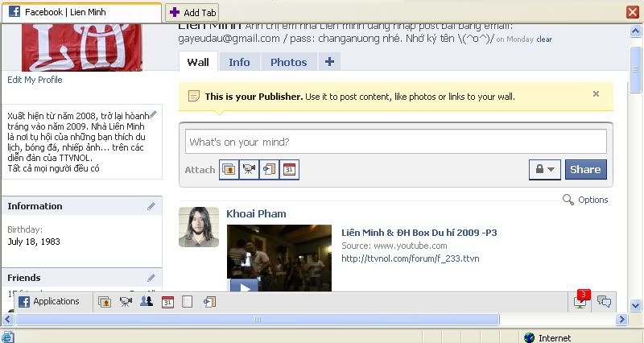Click the Share button
644x343 pixels.
click(586, 169)
